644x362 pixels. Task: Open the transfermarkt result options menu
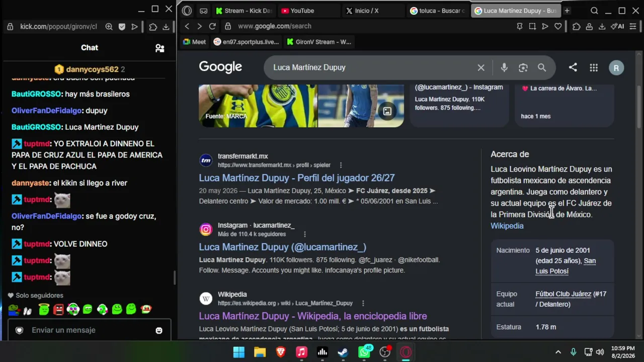[341, 165]
